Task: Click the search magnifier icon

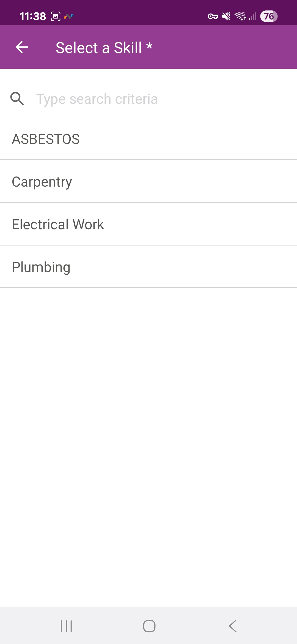Action: [x=17, y=99]
